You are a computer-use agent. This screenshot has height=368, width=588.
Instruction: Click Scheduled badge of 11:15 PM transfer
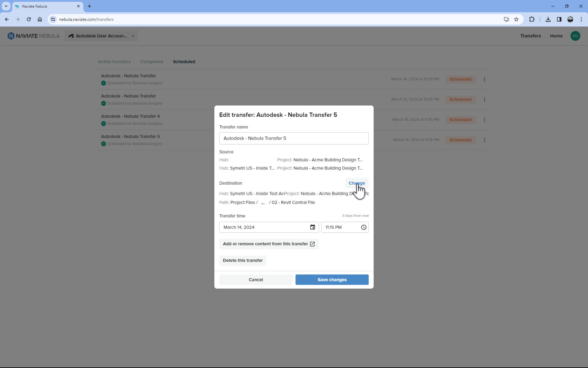coord(460,140)
